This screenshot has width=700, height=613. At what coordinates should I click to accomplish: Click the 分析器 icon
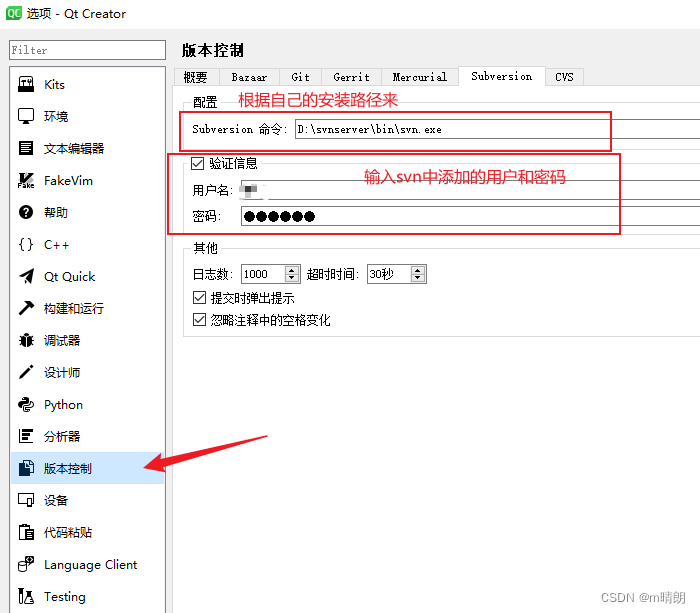pos(26,436)
